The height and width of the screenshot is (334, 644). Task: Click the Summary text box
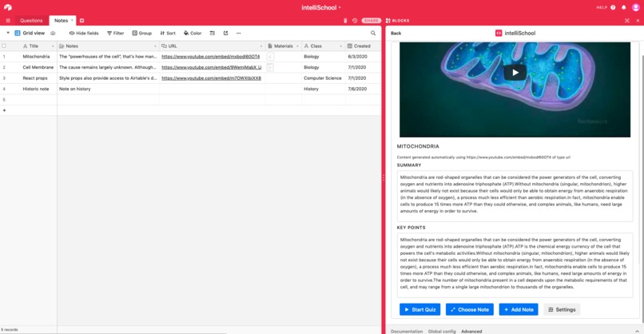[515, 196]
